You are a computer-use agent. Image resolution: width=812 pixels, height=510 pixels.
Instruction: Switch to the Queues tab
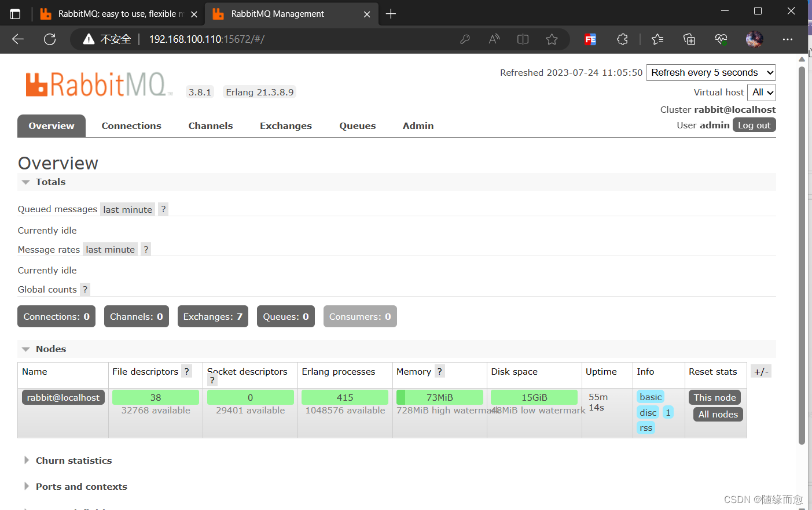click(357, 125)
